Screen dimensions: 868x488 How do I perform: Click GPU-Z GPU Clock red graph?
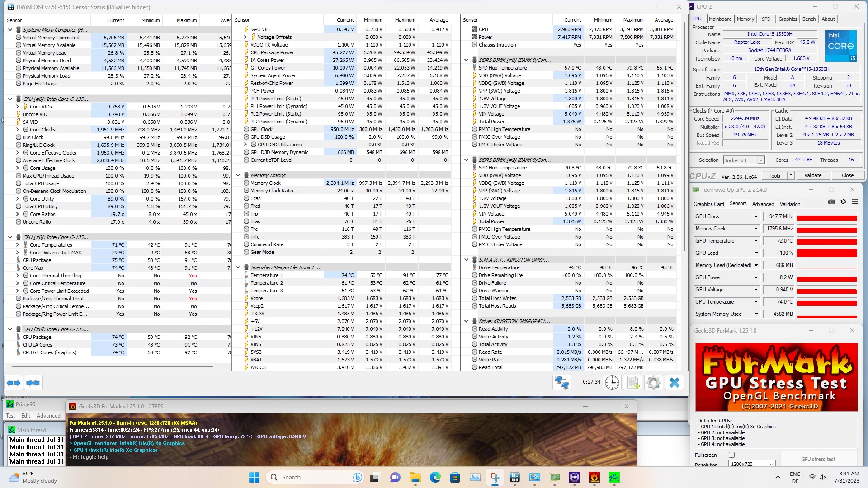(x=827, y=216)
